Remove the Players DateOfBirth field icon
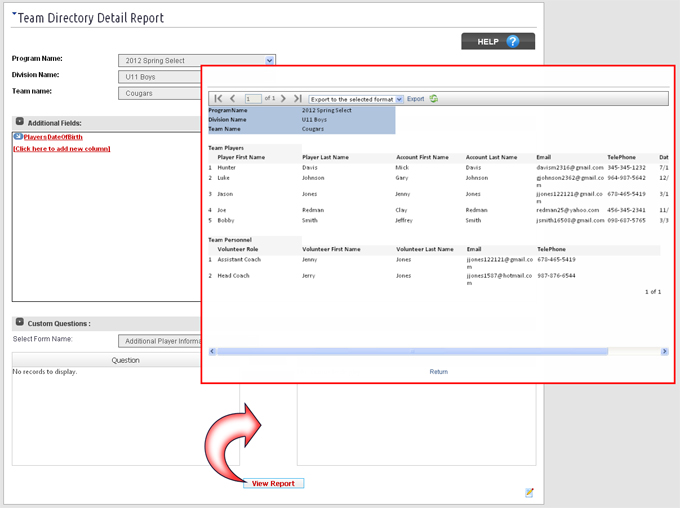680x508 pixels. tap(18, 137)
